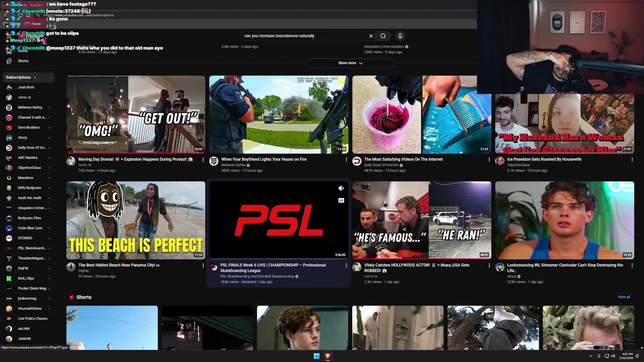Open options menu for PSL Finals video

tap(346, 265)
